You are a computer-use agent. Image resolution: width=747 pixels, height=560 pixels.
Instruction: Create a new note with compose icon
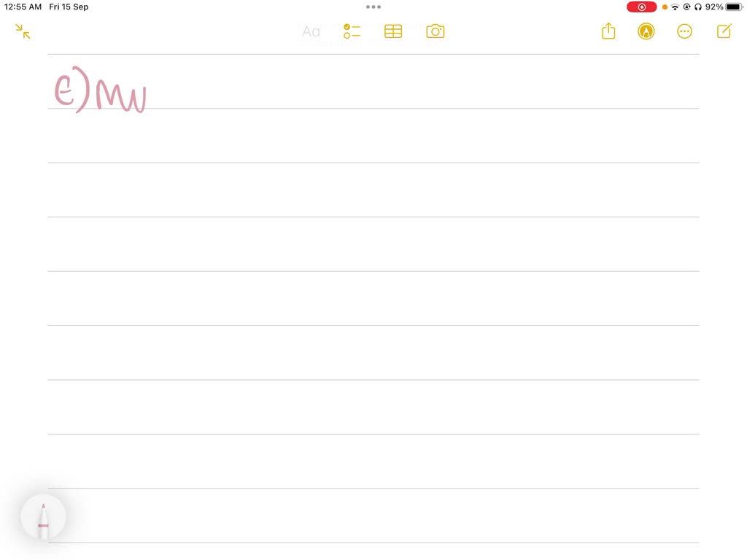click(x=724, y=31)
